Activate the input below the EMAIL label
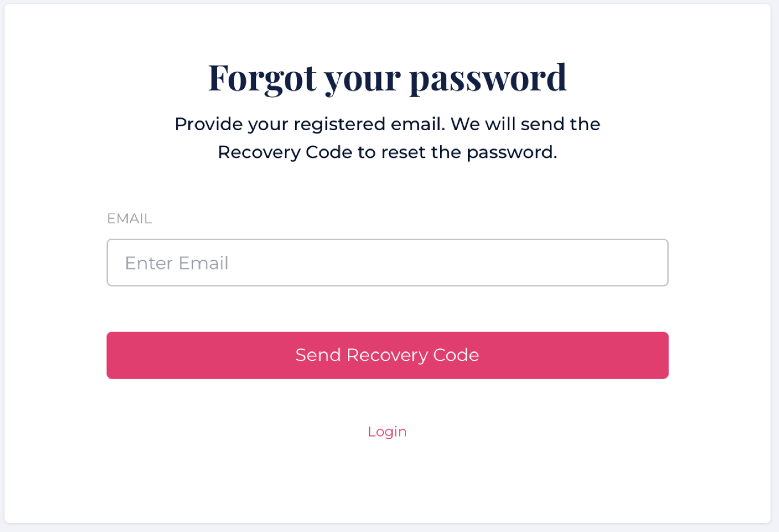The width and height of the screenshot is (779, 532). 387,263
